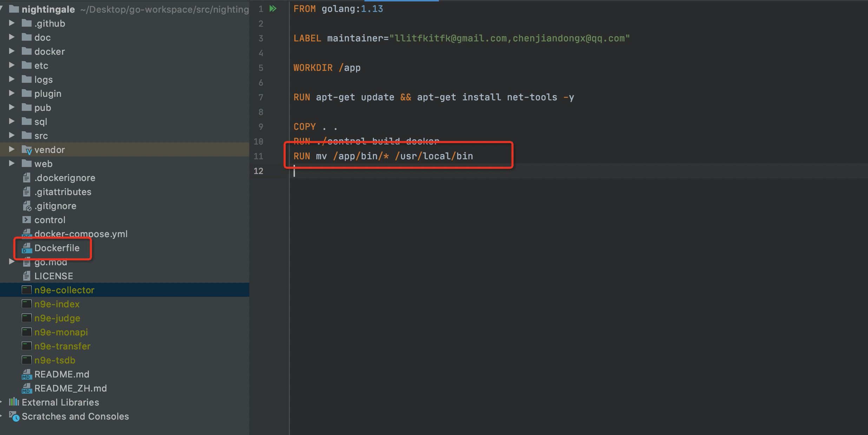Open Dockerfile via its file icon

pos(26,248)
